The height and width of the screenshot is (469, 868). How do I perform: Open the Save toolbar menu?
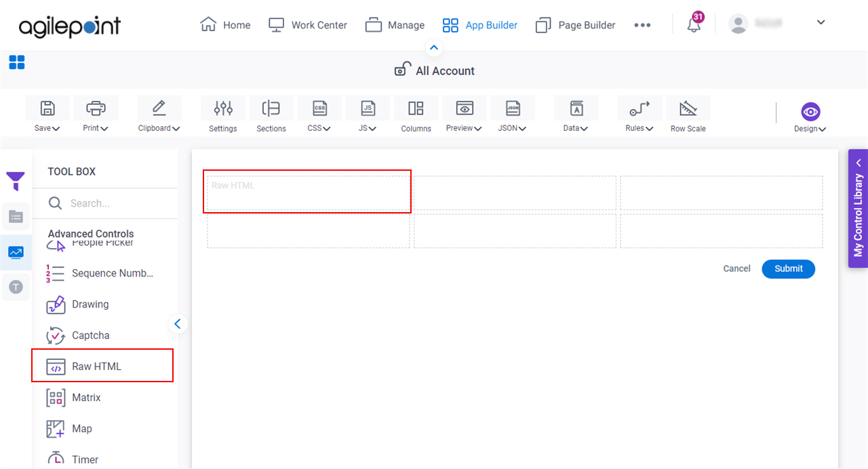point(47,114)
